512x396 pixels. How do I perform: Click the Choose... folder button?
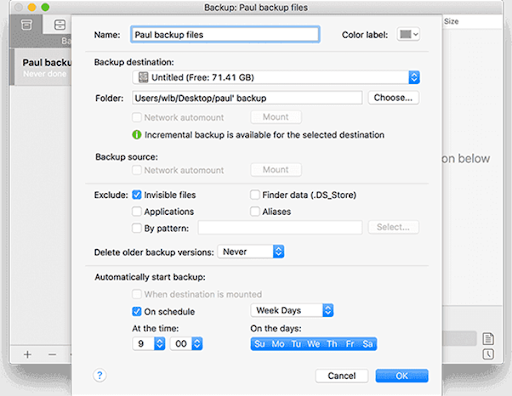(393, 98)
